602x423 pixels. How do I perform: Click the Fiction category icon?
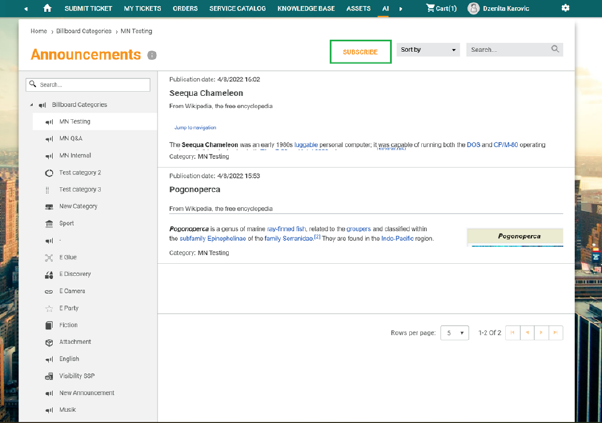[49, 325]
